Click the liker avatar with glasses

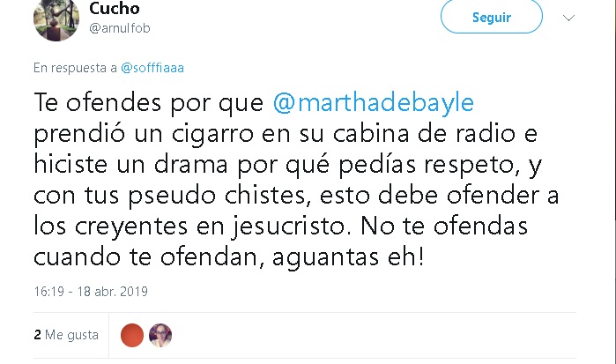[160, 335]
